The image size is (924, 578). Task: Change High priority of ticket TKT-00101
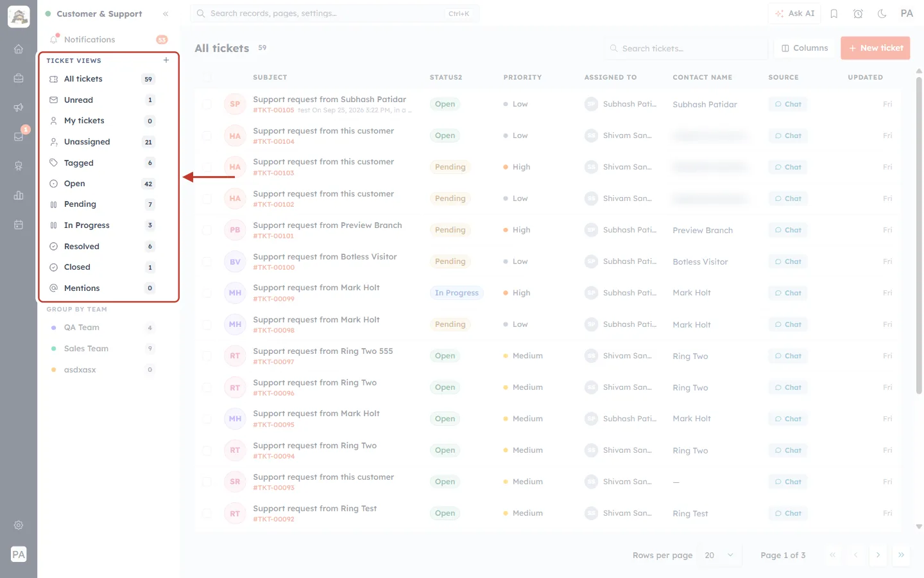[x=517, y=230]
